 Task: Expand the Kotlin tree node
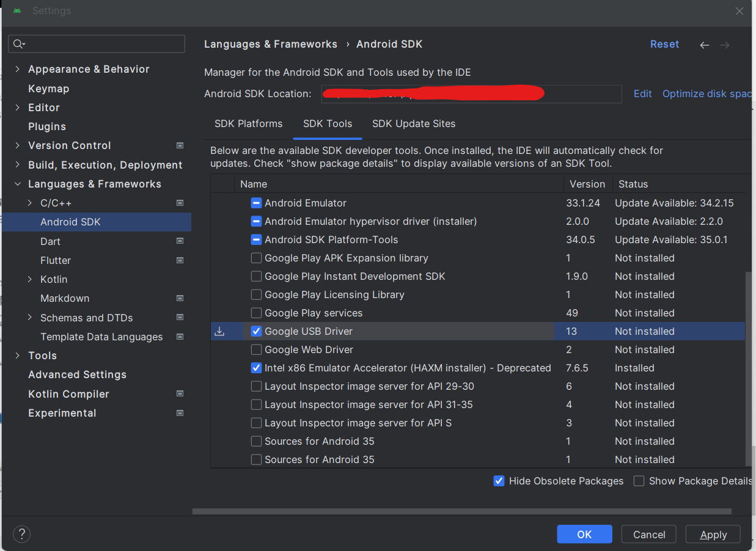click(30, 279)
